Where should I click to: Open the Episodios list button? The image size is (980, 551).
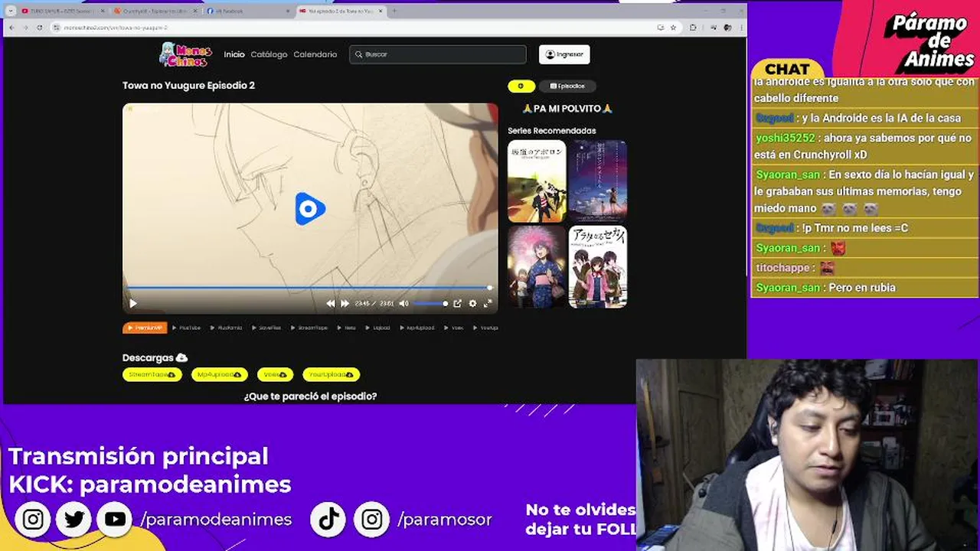click(567, 86)
